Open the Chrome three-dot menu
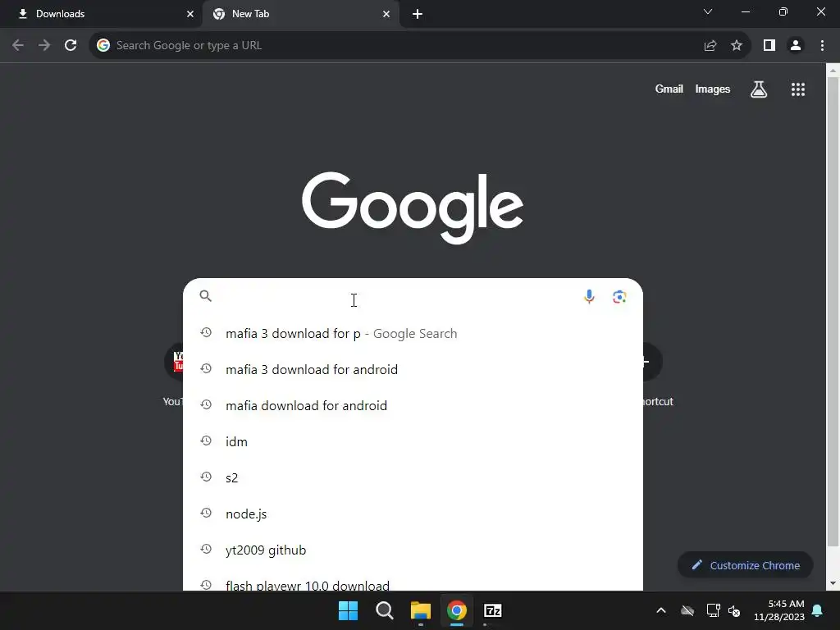Screen dimensions: 840x630 pos(822,46)
